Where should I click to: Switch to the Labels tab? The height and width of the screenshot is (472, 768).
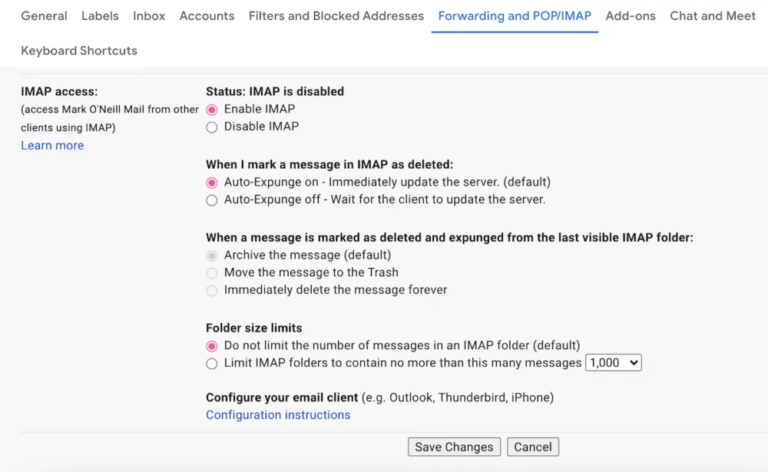point(100,16)
